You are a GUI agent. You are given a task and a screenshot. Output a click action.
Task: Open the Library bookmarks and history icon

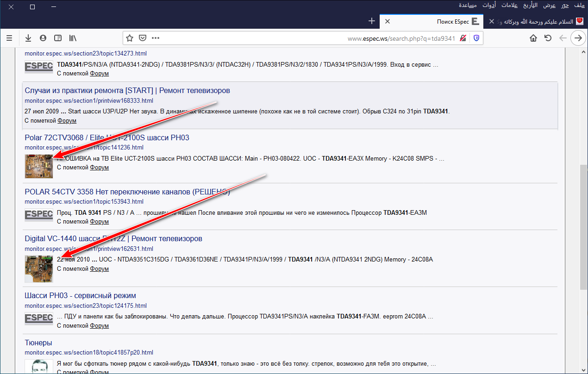tap(73, 38)
